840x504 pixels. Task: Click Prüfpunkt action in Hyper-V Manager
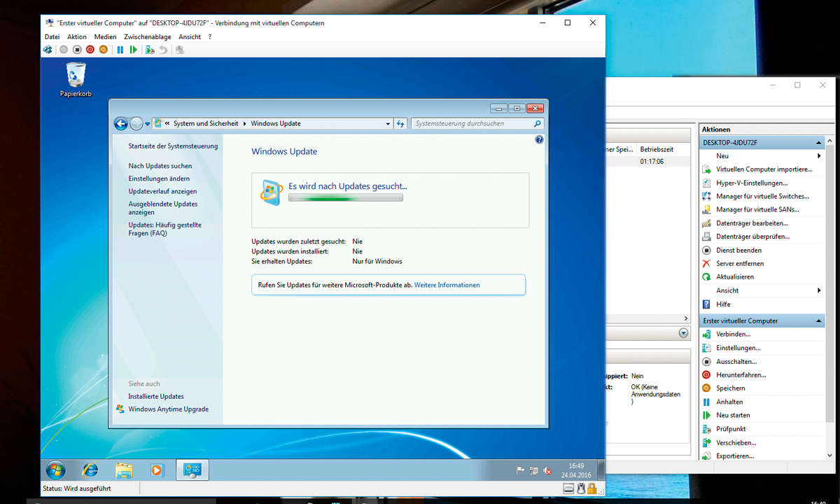click(x=731, y=428)
